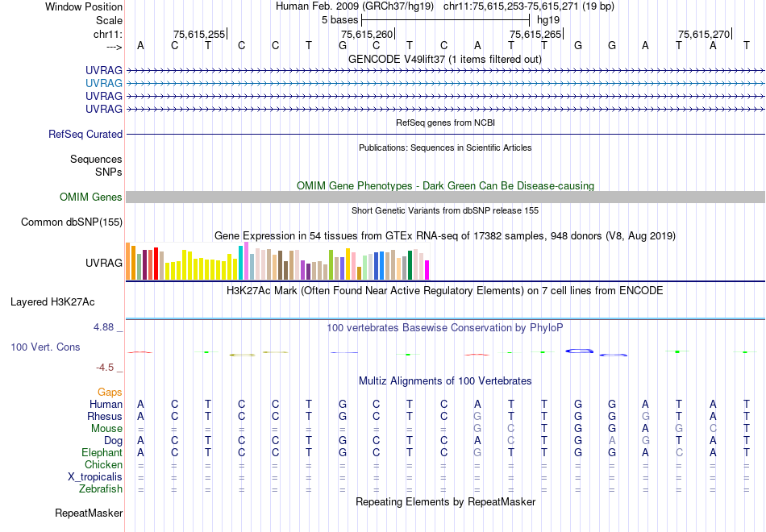
Task: Open the H3K27Ac Mark track title
Action: (445, 291)
